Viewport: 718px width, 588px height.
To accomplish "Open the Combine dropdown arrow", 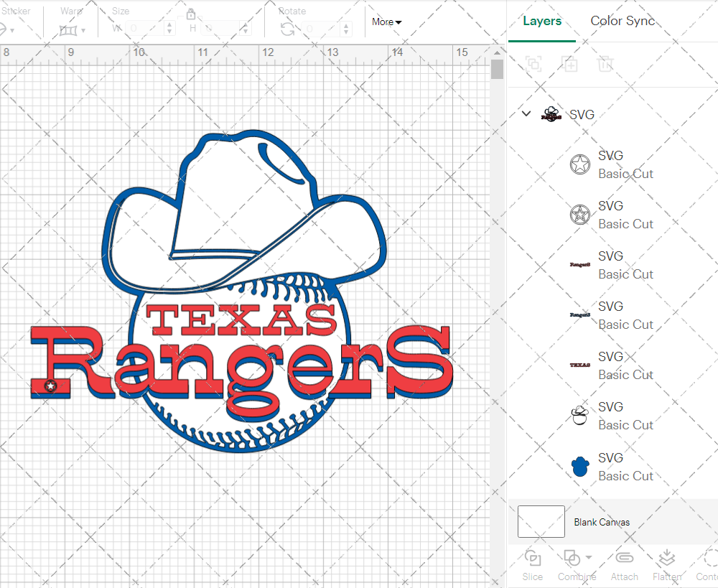I will 589,558.
